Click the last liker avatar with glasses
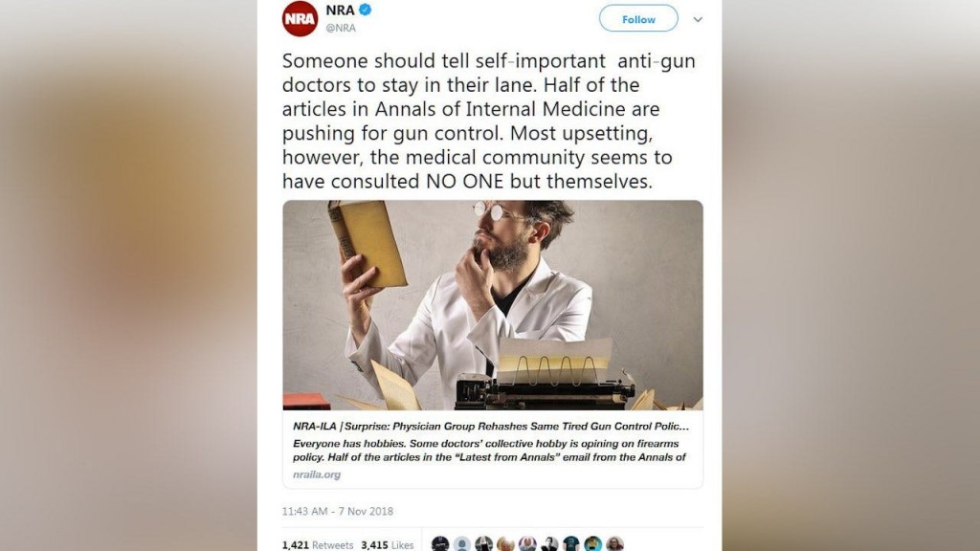Screen dimensions: 980x551 (x=615, y=543)
